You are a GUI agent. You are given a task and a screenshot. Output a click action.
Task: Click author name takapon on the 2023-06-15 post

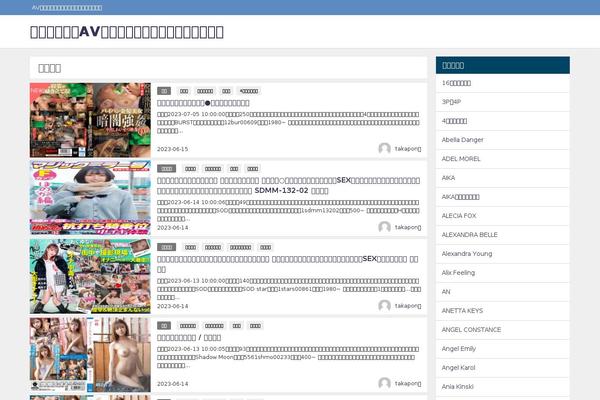408,149
